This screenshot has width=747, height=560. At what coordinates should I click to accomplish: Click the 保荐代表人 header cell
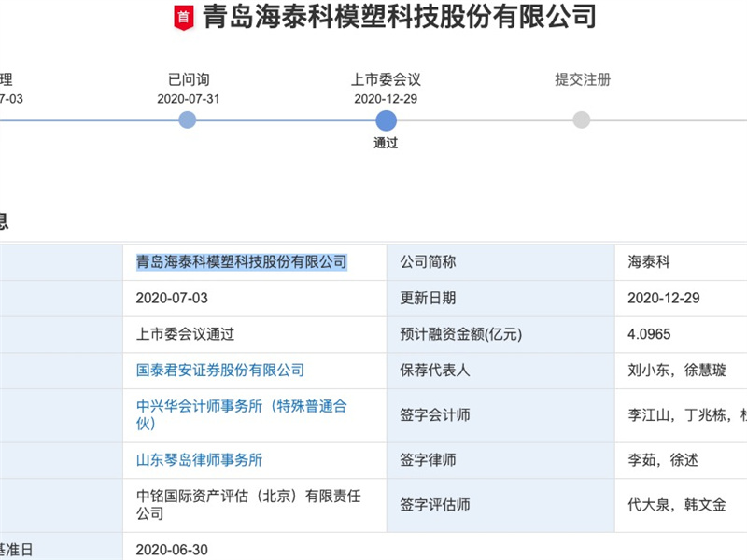[500, 371]
